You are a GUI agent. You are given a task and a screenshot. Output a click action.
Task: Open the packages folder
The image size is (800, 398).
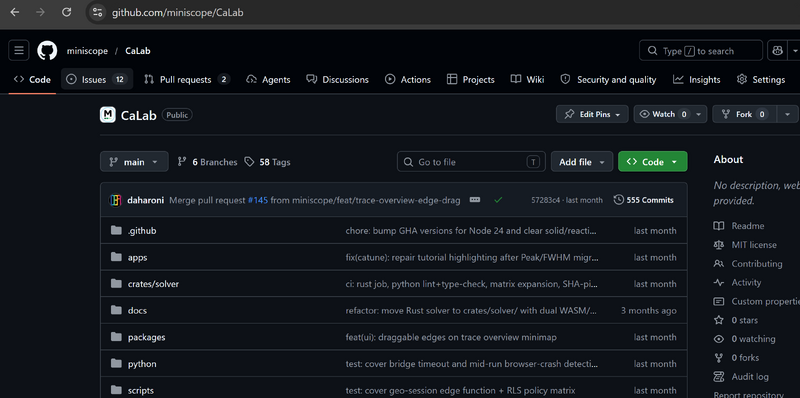(146, 337)
